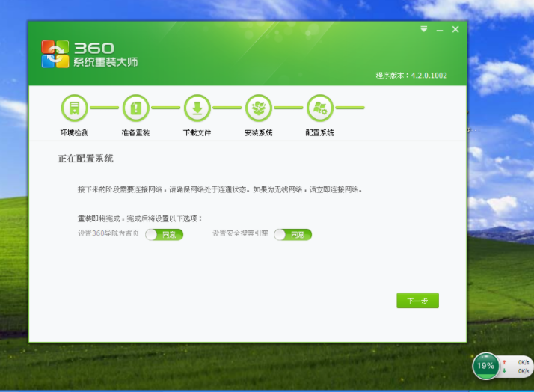The image size is (534, 392).
Task: Click the upload speed arrow indicator
Action: tap(504, 362)
